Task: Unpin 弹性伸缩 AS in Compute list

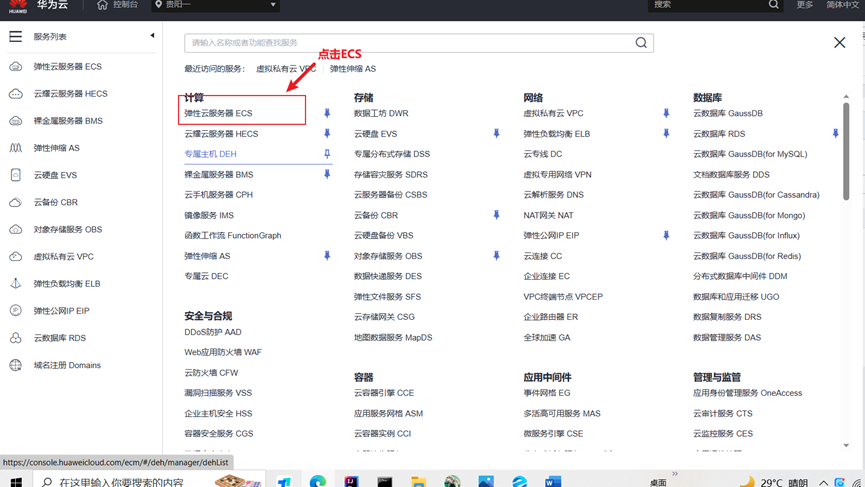Action: click(x=327, y=256)
